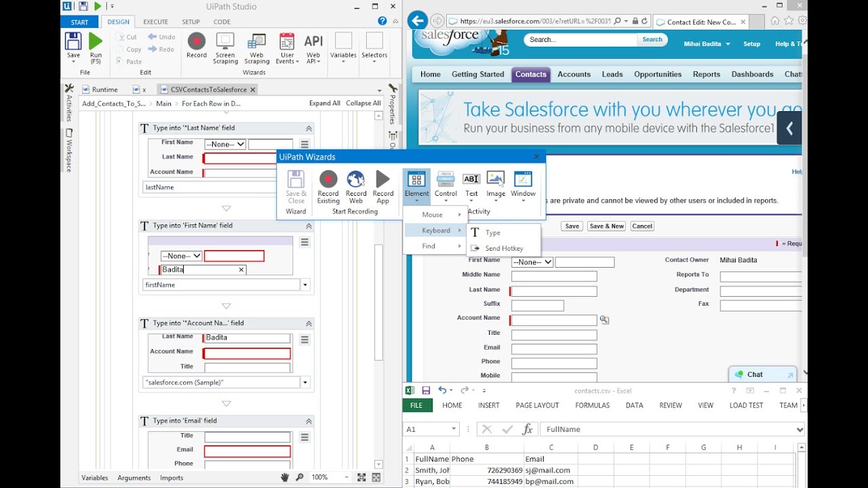Screen dimensions: 868x488
Task: Select Send Hotkey in the Keyboard submenu
Action: point(504,248)
